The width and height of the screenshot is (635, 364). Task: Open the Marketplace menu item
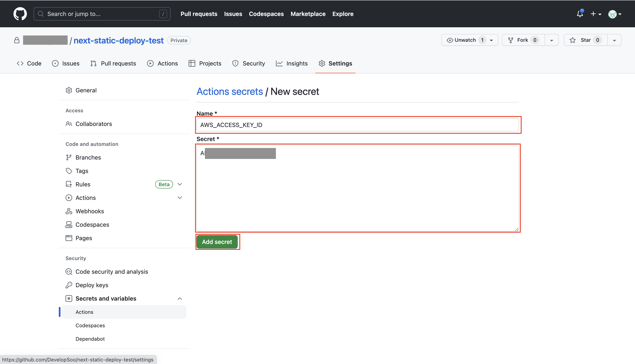(x=308, y=14)
